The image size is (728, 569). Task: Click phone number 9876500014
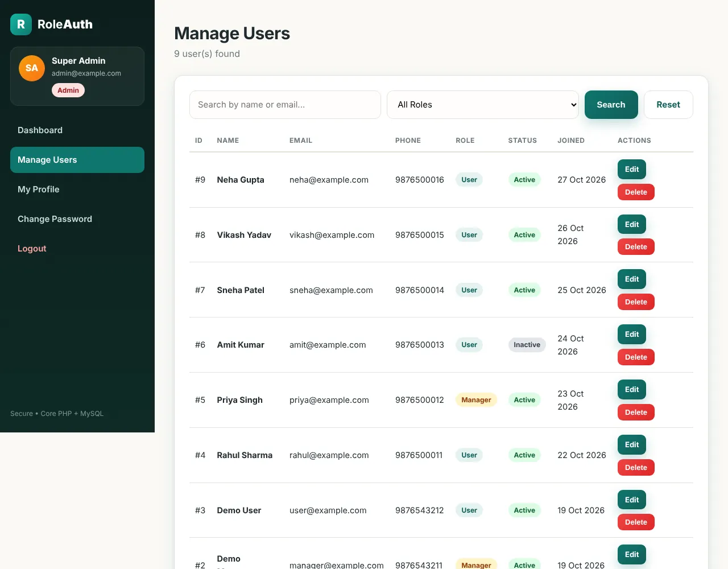coord(420,290)
